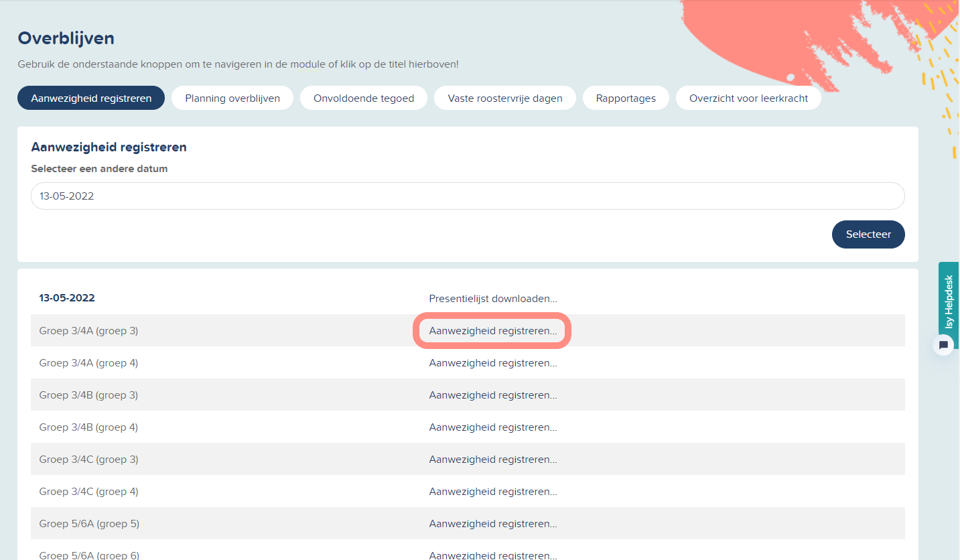Register attendance for Groep 3/4A (groep 4)

pyautogui.click(x=493, y=362)
